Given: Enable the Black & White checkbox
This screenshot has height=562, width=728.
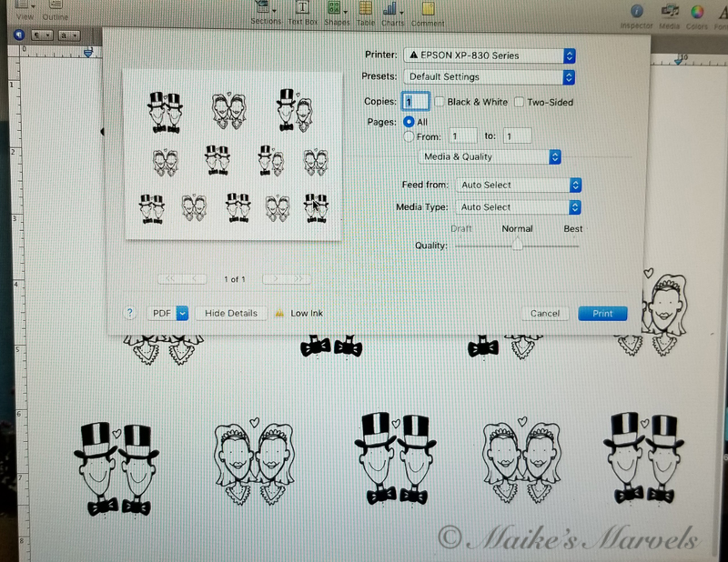Looking at the screenshot, I should coord(440,102).
